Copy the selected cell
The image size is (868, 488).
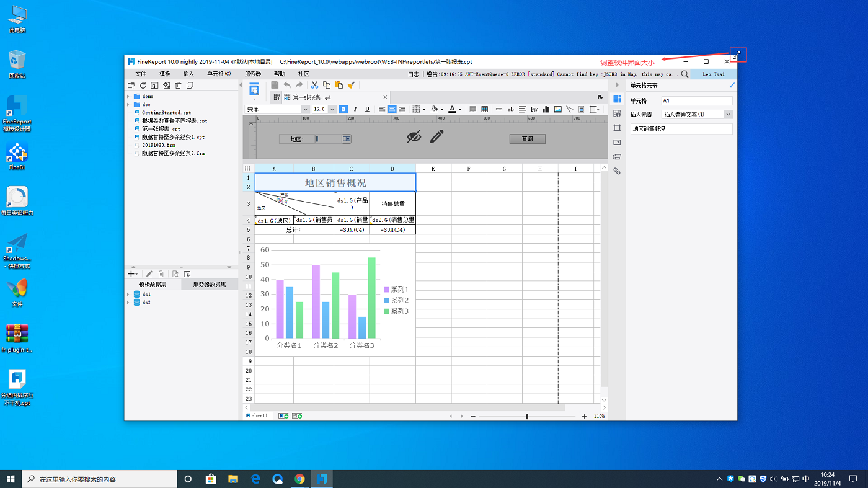pyautogui.click(x=327, y=85)
